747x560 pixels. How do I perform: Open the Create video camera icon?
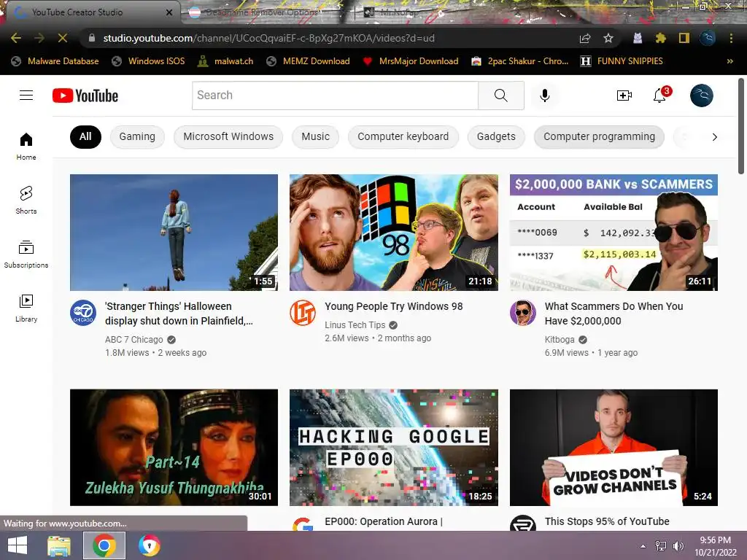[624, 96]
